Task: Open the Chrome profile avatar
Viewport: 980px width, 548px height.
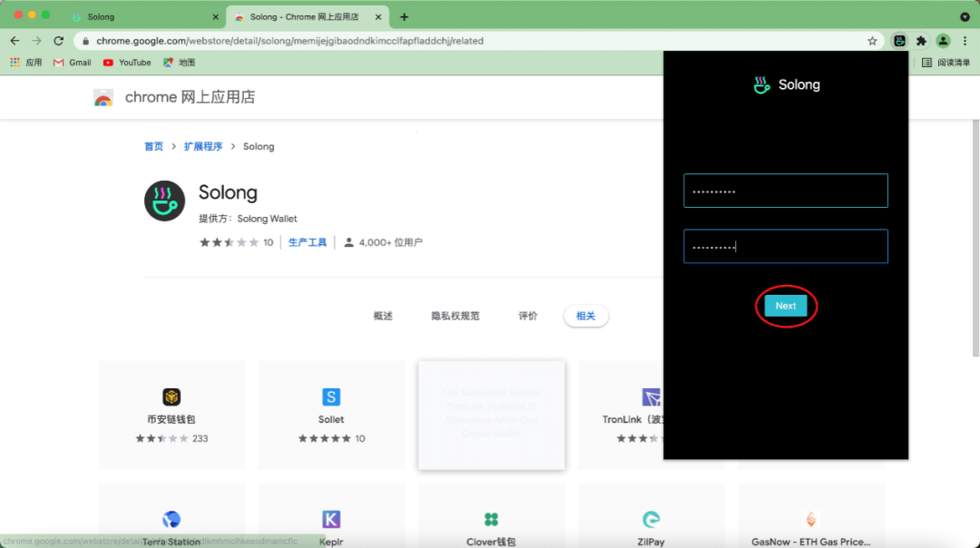Action: click(x=943, y=41)
